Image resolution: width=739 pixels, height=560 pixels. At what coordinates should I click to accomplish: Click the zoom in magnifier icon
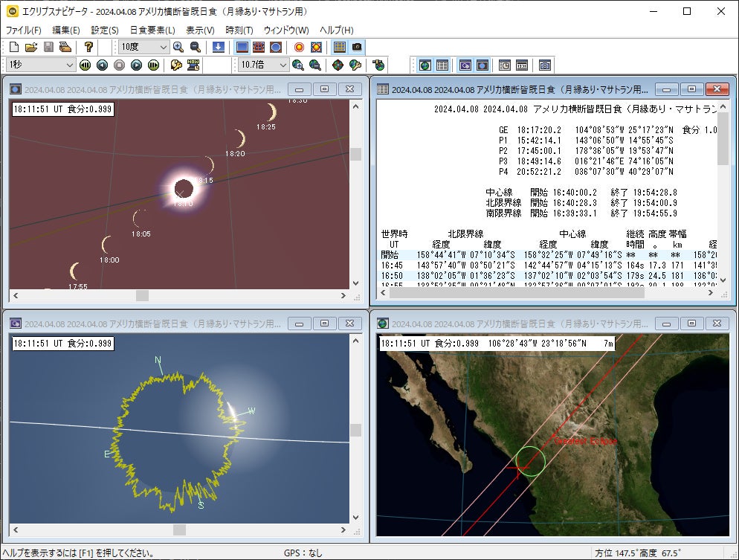tap(178, 47)
